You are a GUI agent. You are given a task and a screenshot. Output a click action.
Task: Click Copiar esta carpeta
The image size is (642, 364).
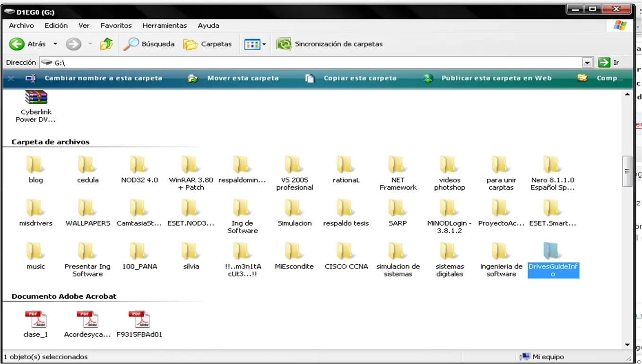tap(351, 78)
